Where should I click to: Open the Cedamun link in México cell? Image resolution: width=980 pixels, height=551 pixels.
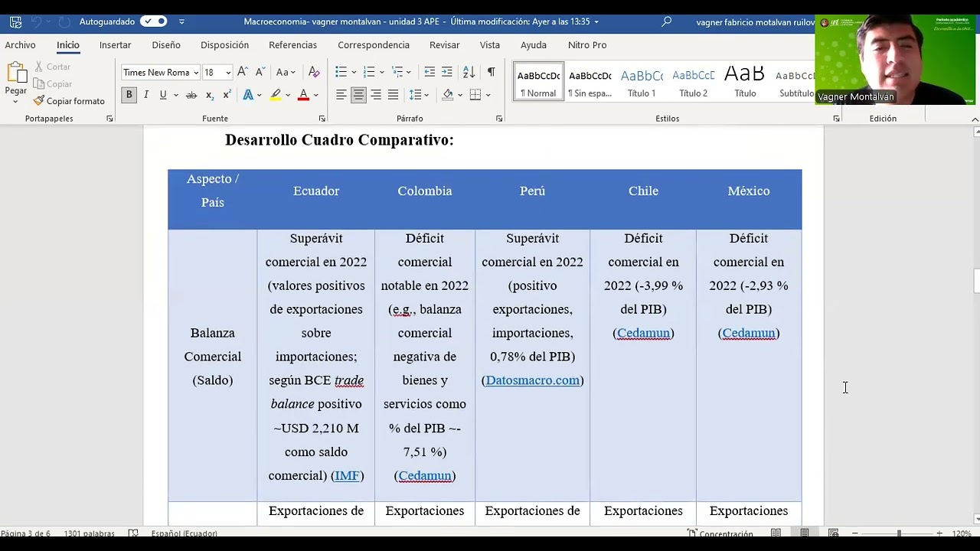click(749, 333)
